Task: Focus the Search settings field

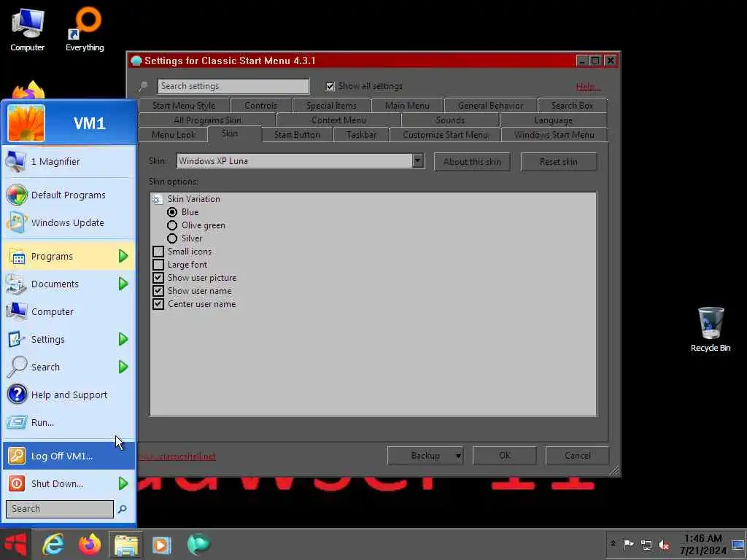Action: tap(233, 86)
